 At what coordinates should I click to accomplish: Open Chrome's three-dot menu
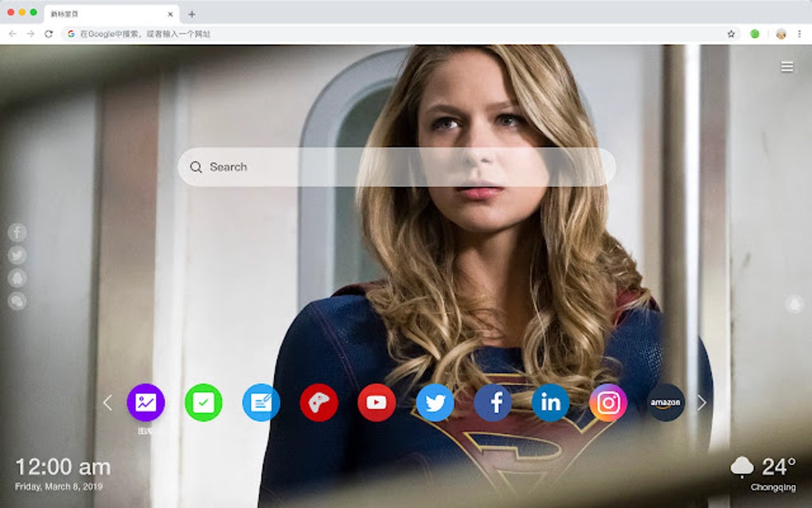799,33
